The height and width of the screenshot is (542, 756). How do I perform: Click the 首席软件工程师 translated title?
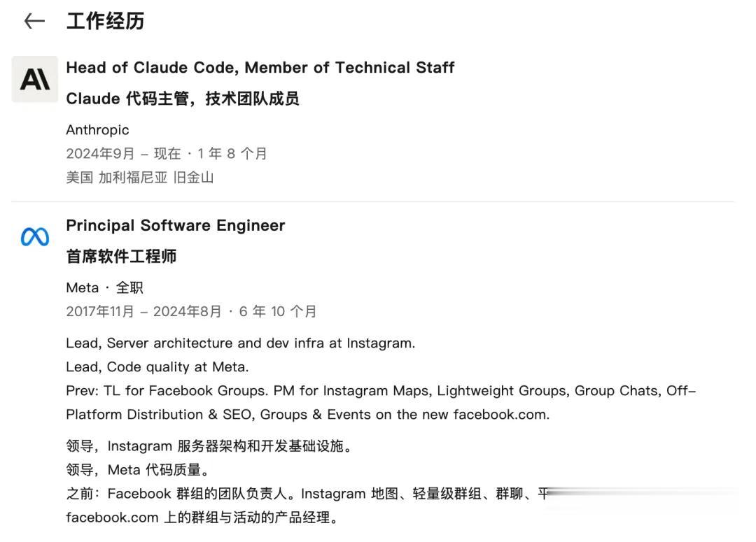(x=121, y=257)
